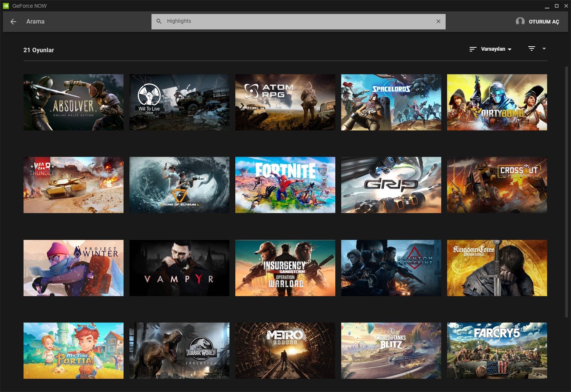Click the user avatar icon
Image resolution: width=571 pixels, height=392 pixels.
(x=520, y=21)
